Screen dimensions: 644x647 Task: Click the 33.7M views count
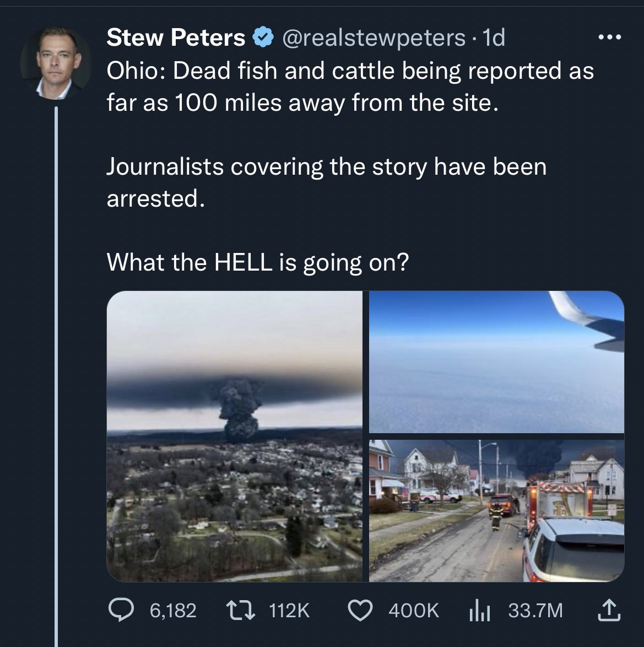(x=535, y=610)
